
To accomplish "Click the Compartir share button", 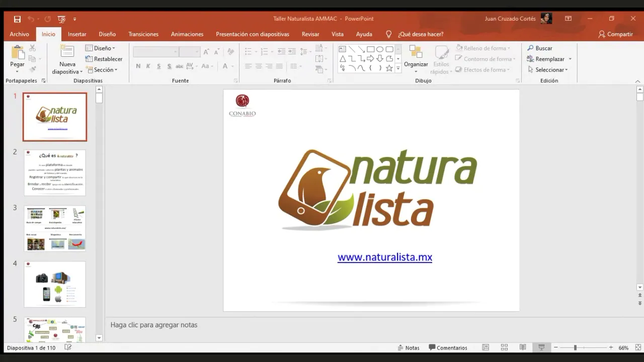I will (x=615, y=34).
